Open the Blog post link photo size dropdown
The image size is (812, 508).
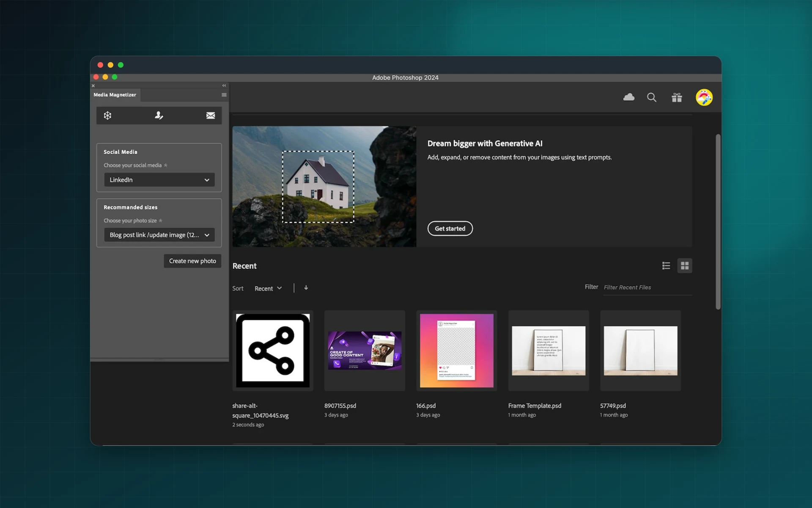click(x=159, y=235)
